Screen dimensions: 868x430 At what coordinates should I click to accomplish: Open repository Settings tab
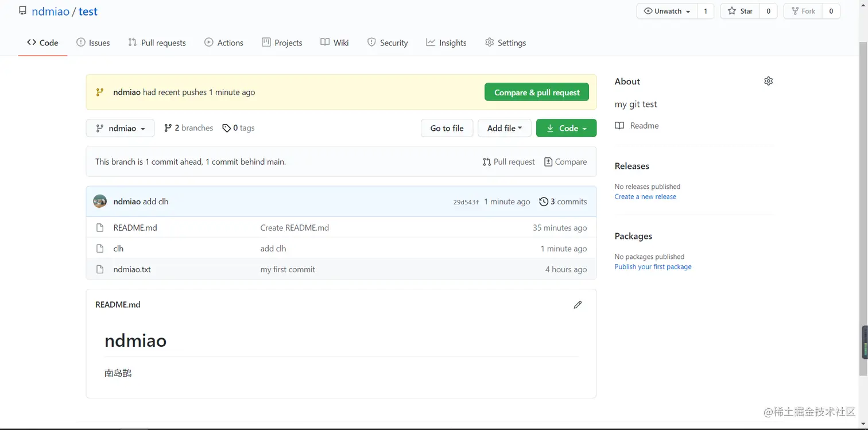pyautogui.click(x=505, y=42)
